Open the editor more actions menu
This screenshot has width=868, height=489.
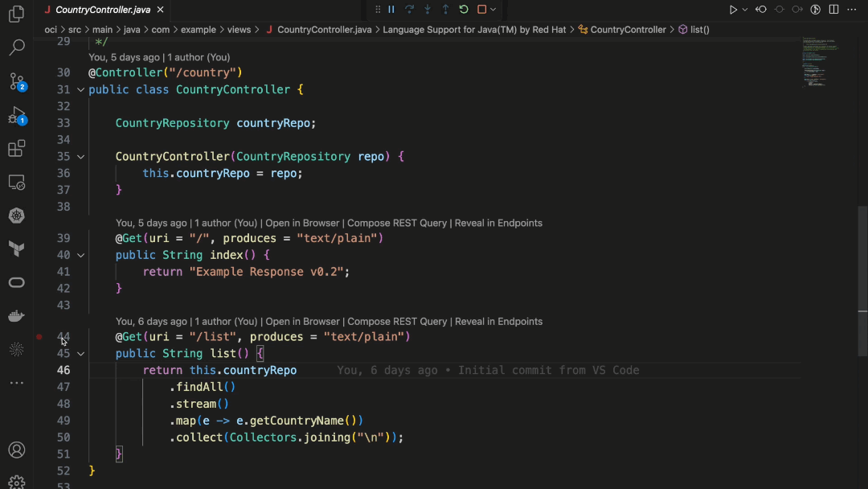(852, 9)
